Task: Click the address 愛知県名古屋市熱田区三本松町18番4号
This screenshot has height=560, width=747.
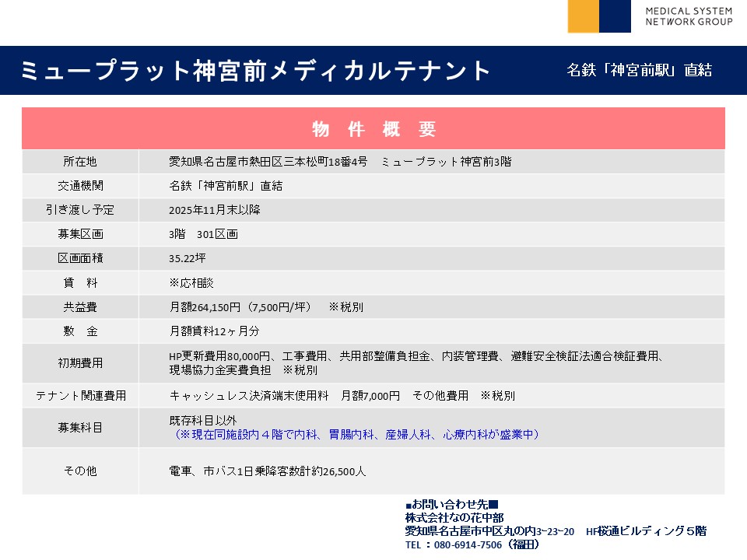Action: pyautogui.click(x=268, y=162)
